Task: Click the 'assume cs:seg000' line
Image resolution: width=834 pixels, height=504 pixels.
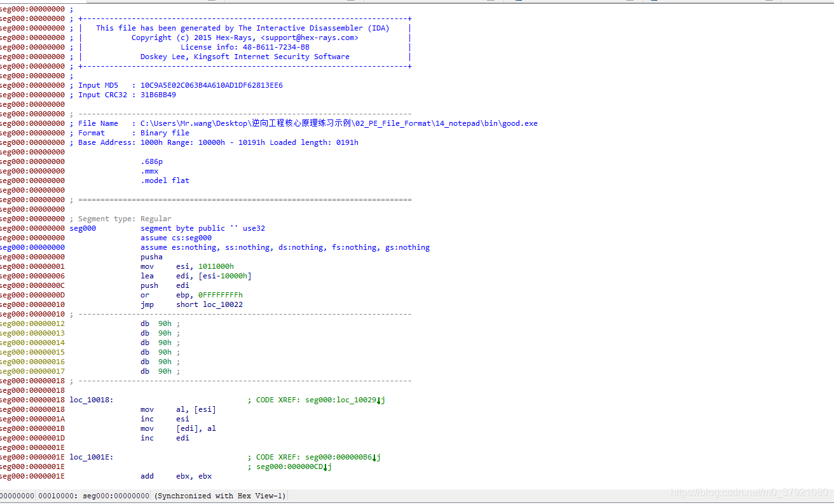Action: tap(176, 238)
